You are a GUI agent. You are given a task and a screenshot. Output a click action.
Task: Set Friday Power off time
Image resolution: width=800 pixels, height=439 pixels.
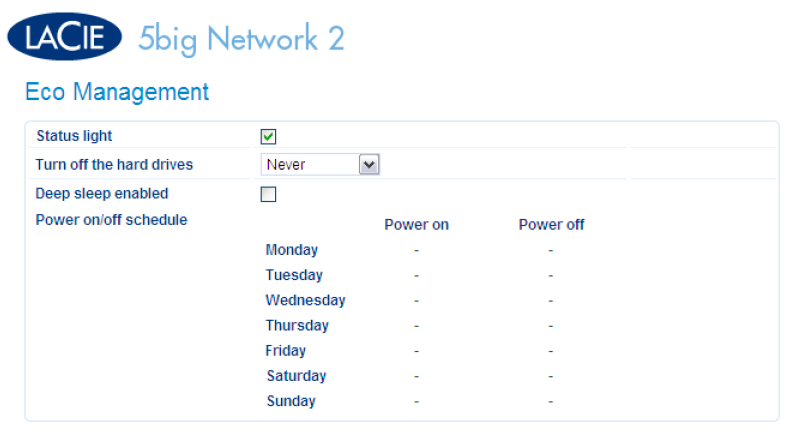tap(551, 351)
